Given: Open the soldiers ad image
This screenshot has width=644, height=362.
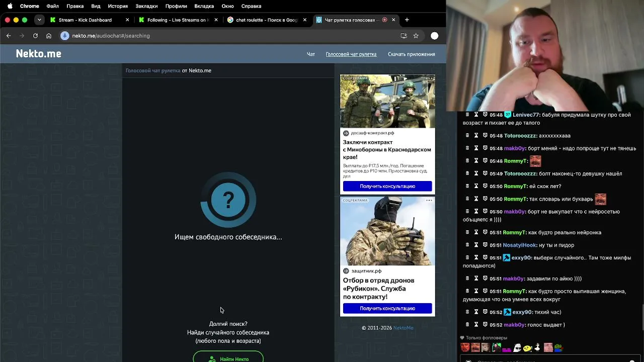Looking at the screenshot, I should 387,101.
